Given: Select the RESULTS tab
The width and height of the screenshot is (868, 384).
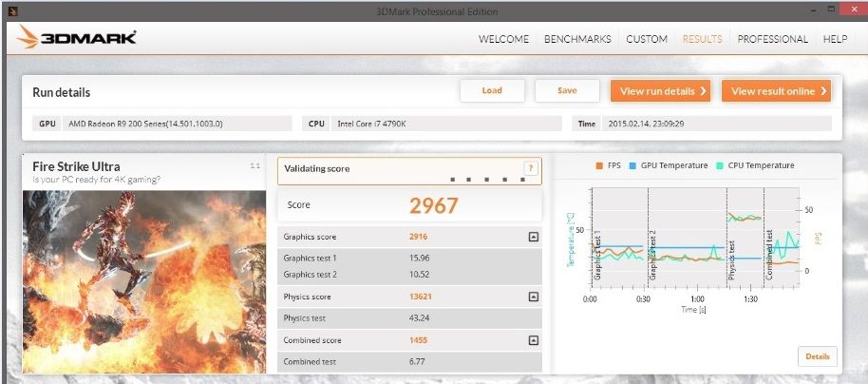Looking at the screenshot, I should point(702,39).
